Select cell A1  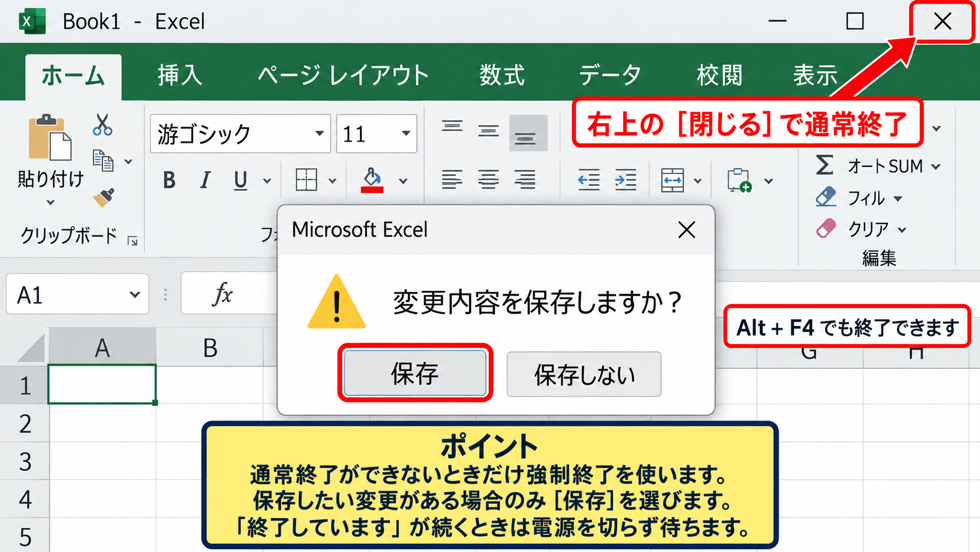(102, 384)
